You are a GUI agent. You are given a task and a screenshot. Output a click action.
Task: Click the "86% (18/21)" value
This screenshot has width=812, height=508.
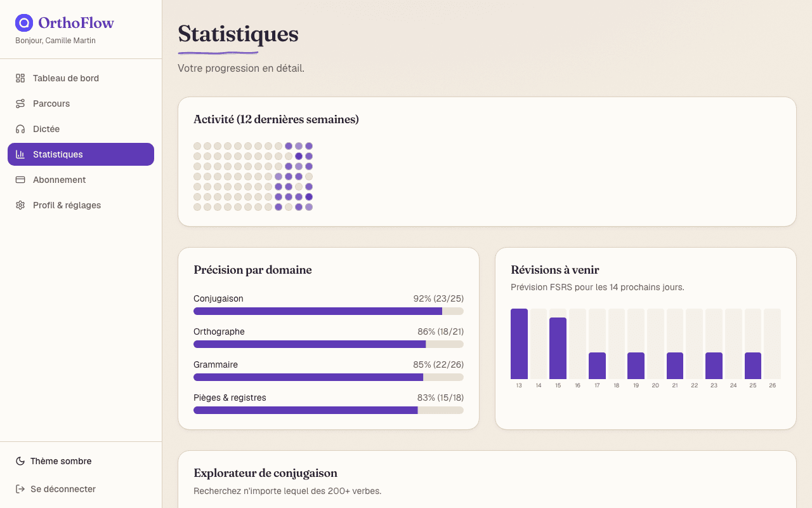point(440,331)
